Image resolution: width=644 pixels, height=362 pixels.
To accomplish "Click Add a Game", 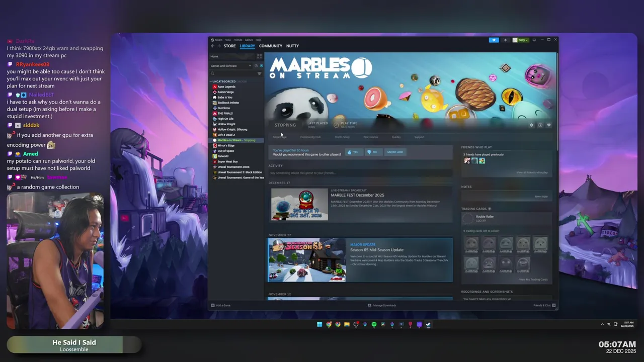I will (221, 305).
